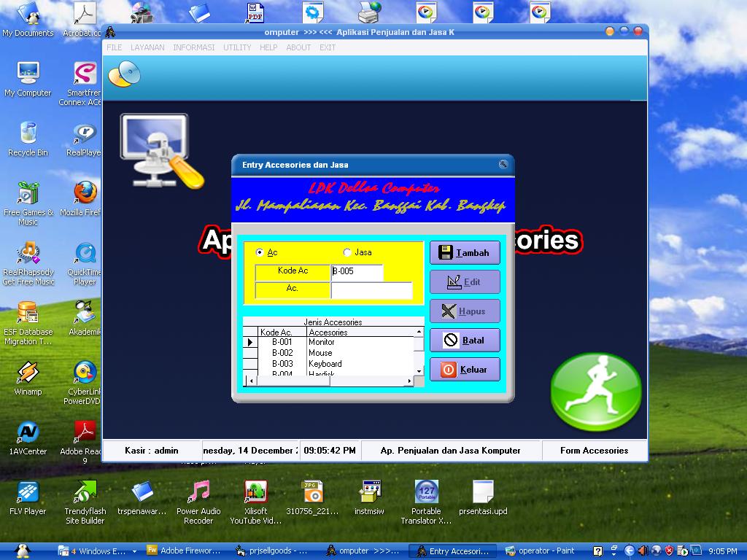
Task: Open CyberLink PowerDVD icon
Action: coord(85,384)
